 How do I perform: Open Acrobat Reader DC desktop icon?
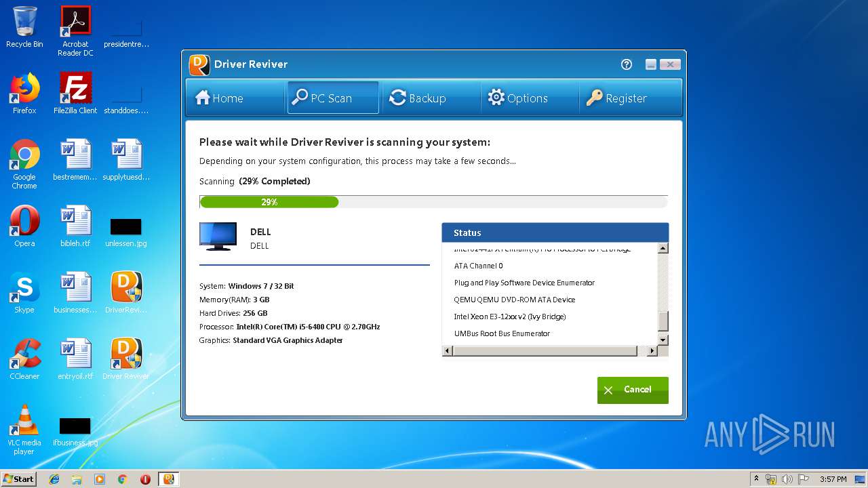[x=75, y=31]
